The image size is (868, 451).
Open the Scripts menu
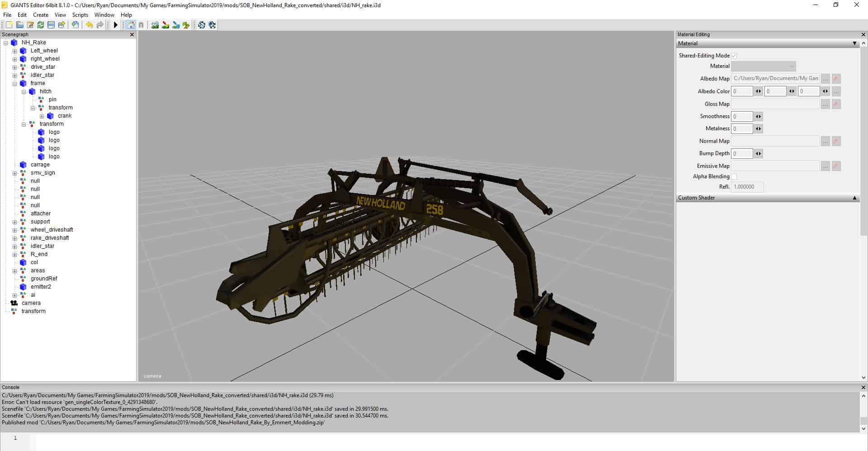(80, 14)
